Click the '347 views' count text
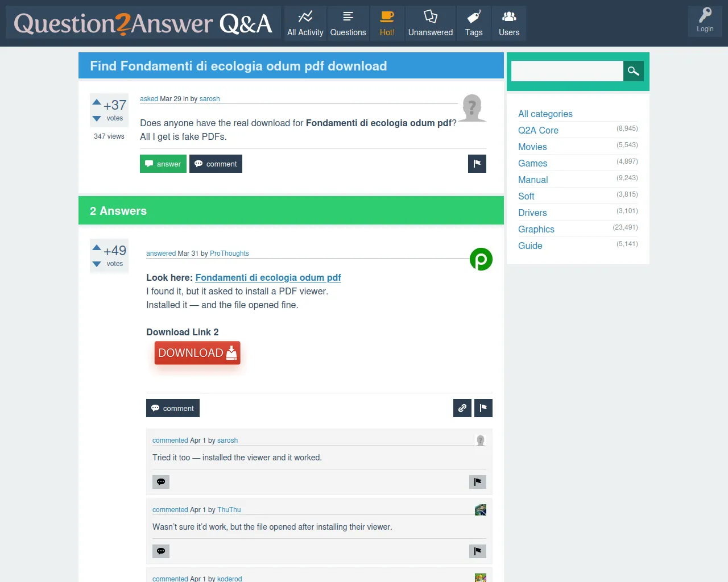Screen dimensions: 728x582 click(x=109, y=136)
